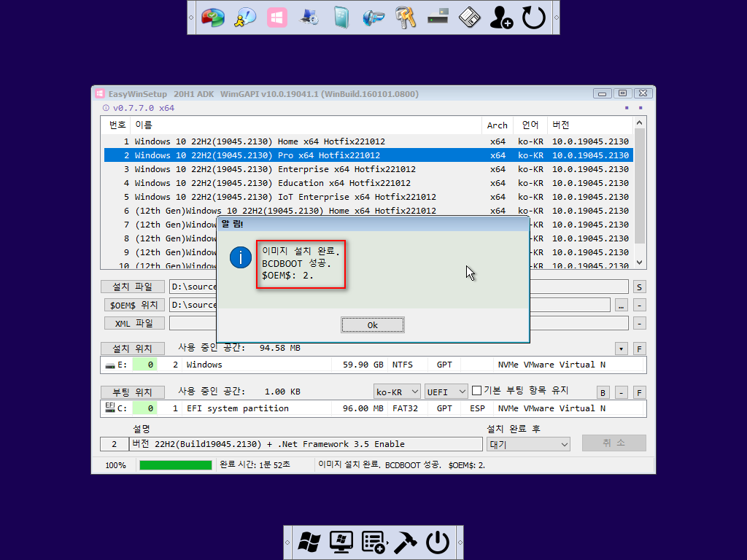Click the F button on install location row
The width and height of the screenshot is (747, 560).
(x=639, y=349)
